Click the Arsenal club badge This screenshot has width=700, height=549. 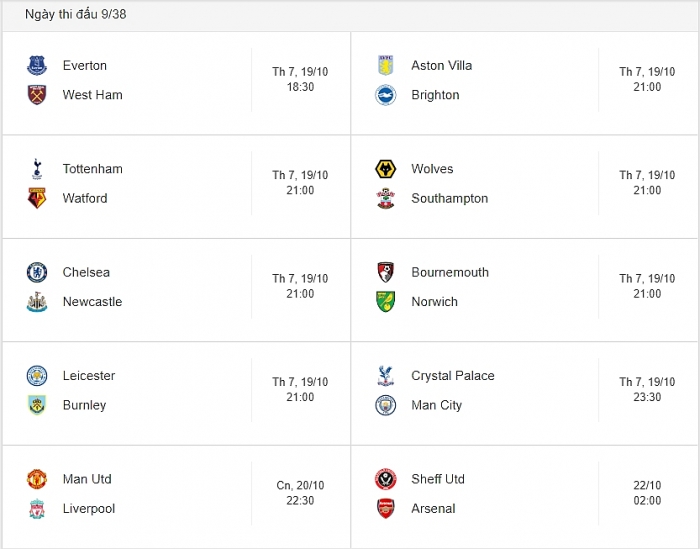coord(385,509)
